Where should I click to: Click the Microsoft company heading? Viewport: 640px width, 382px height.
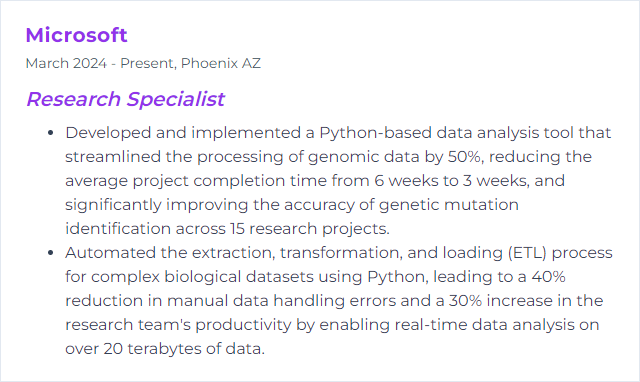[76, 35]
